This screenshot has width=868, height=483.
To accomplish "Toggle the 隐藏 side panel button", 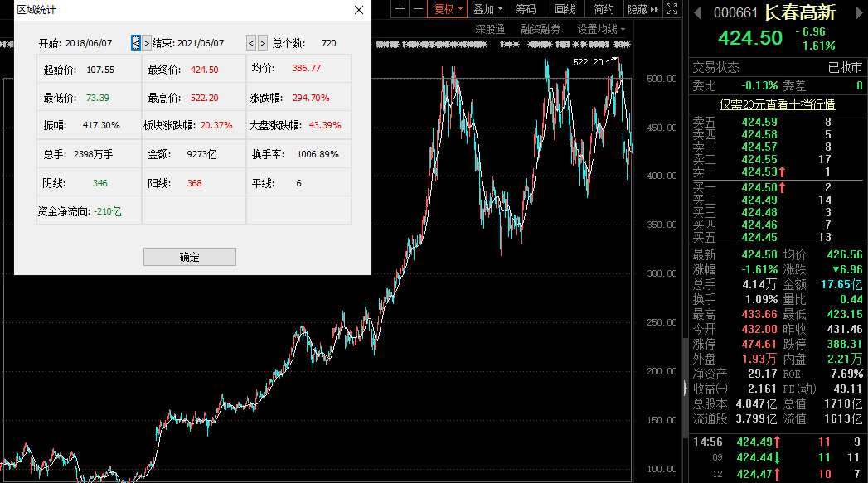I will [x=643, y=9].
